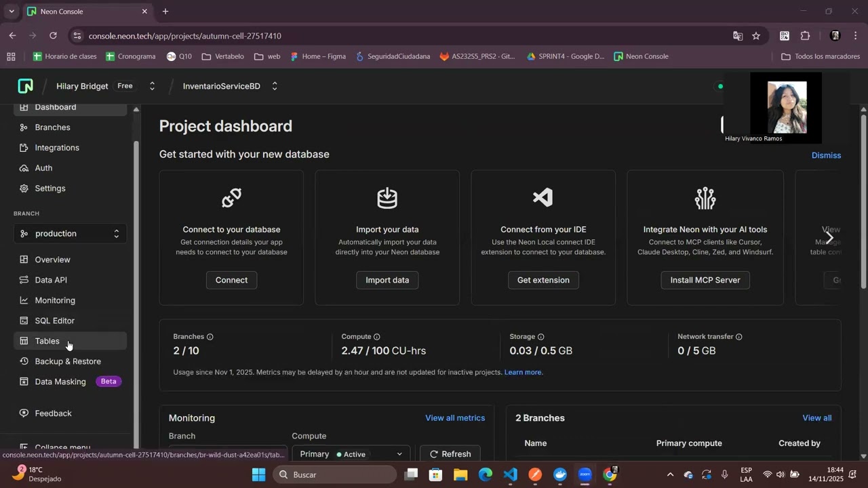Open Chrome extensions puzzle icon
Screen dimensions: 868x488
pos(806,36)
